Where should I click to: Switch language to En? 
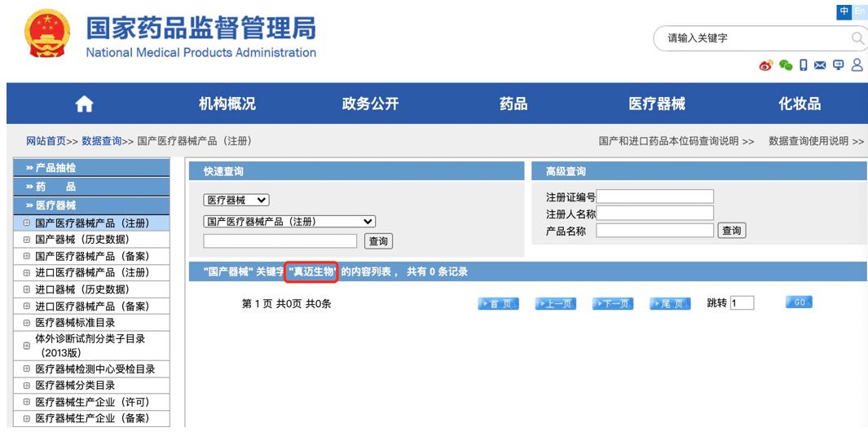pos(860,11)
